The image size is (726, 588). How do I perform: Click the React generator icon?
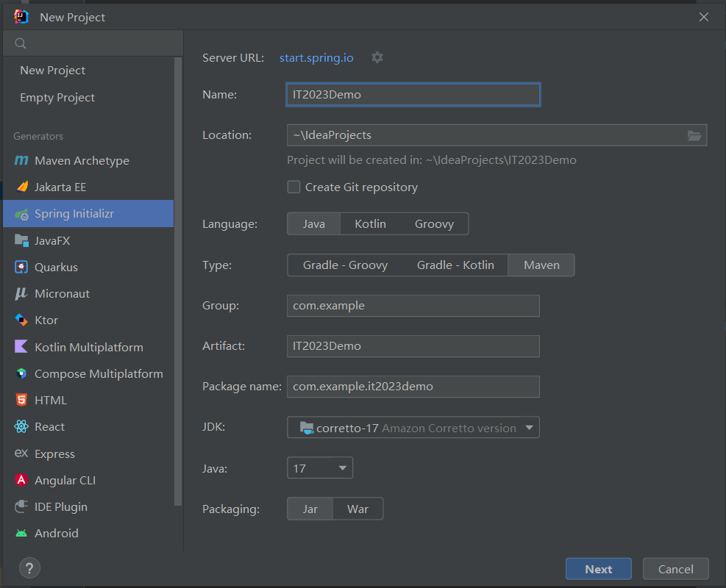click(x=21, y=426)
